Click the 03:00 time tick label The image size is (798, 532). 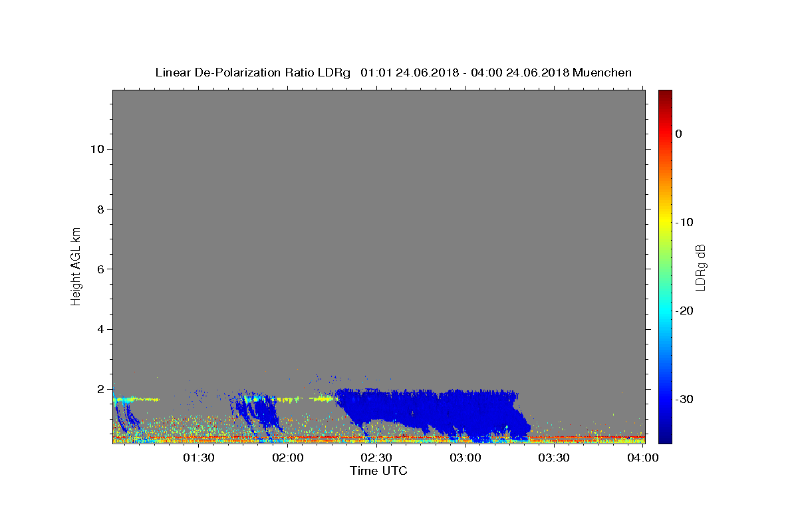(465, 458)
